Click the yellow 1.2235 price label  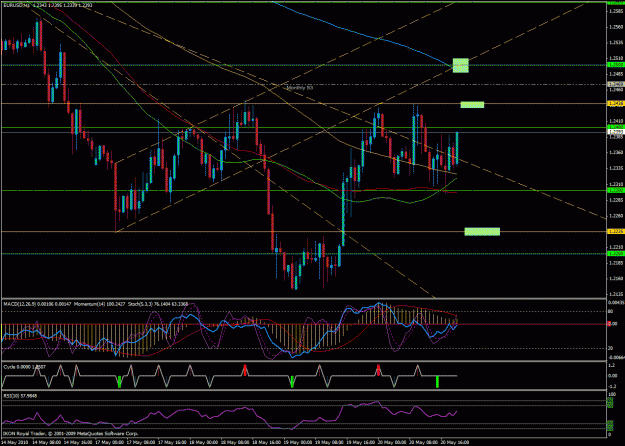click(615, 231)
